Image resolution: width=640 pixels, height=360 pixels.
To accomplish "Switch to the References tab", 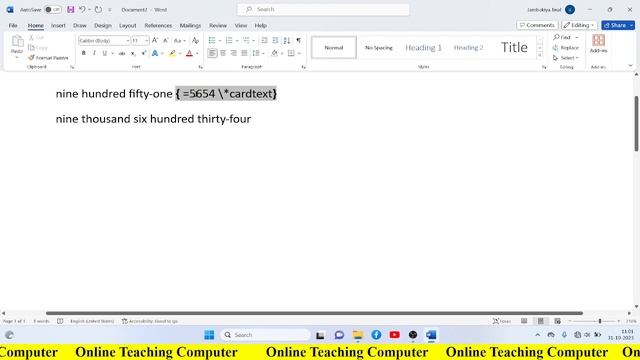I will tap(158, 25).
